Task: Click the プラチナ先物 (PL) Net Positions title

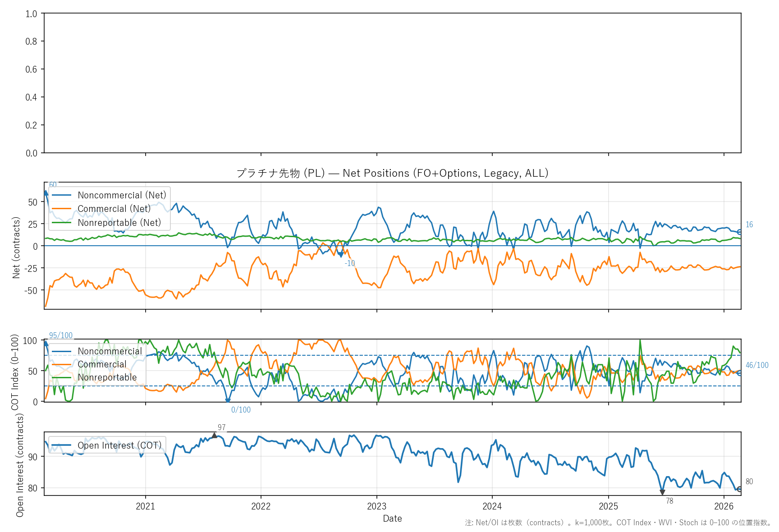Action: (x=392, y=173)
